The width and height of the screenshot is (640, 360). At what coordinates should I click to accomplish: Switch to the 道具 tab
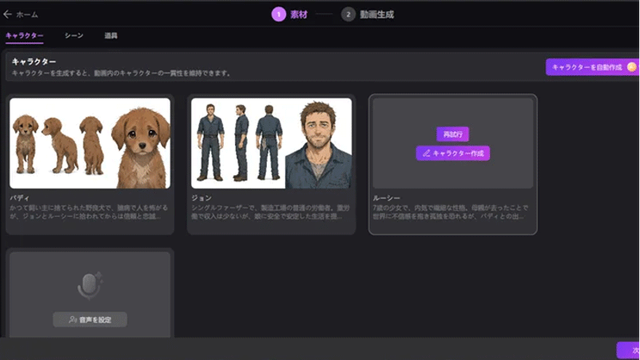click(x=111, y=36)
